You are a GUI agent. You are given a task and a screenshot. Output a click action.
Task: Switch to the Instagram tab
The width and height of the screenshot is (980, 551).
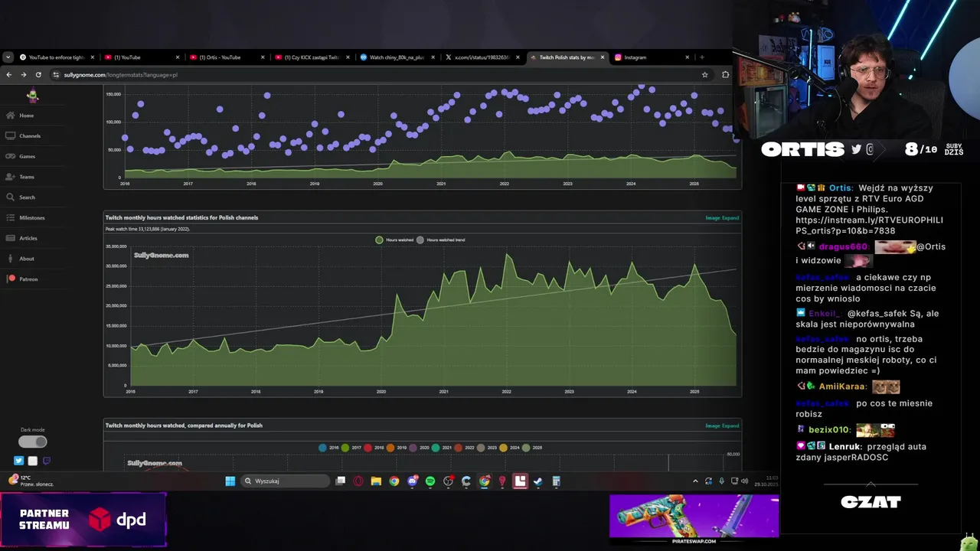[x=651, y=57]
